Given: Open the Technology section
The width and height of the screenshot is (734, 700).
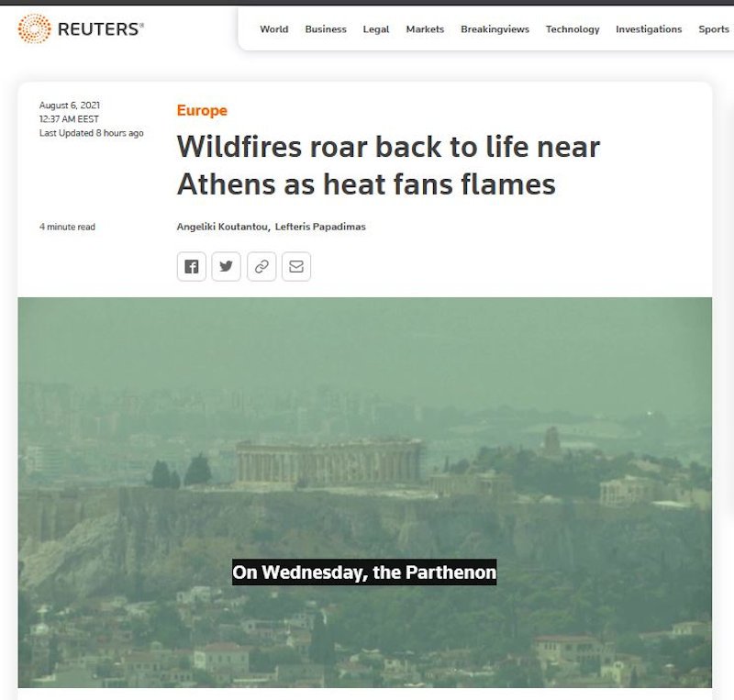Looking at the screenshot, I should tap(573, 29).
